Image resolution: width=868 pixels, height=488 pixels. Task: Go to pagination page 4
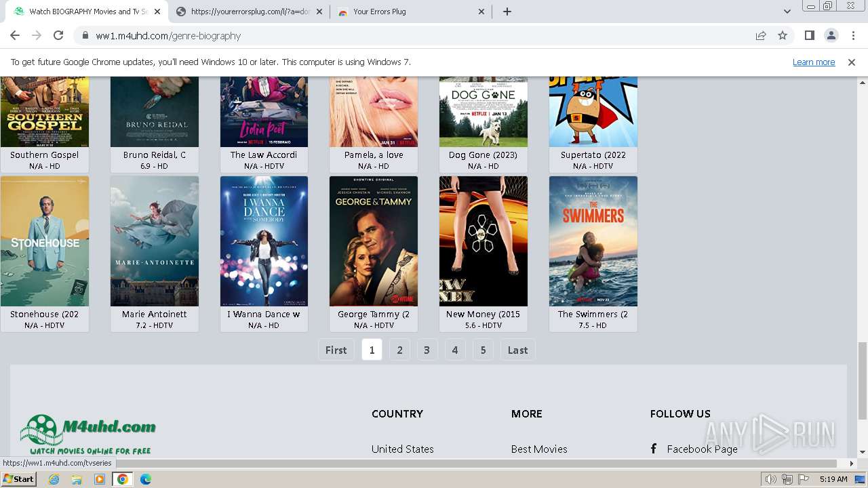pyautogui.click(x=455, y=350)
